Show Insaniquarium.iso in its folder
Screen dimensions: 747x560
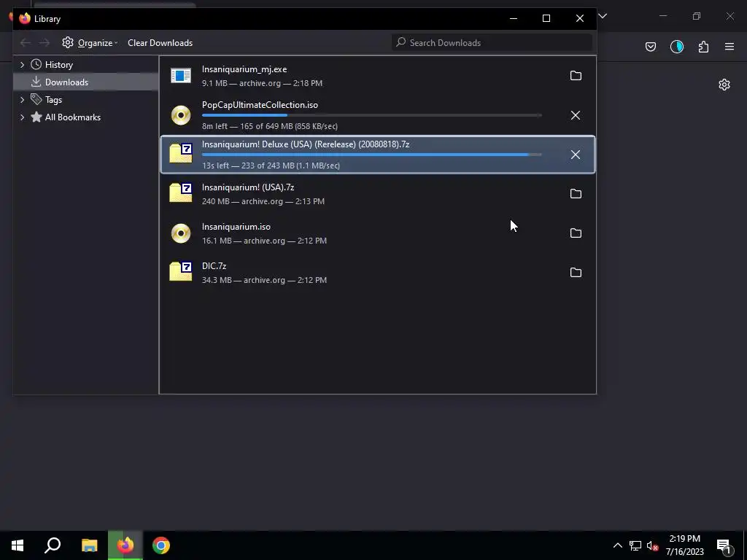click(576, 233)
